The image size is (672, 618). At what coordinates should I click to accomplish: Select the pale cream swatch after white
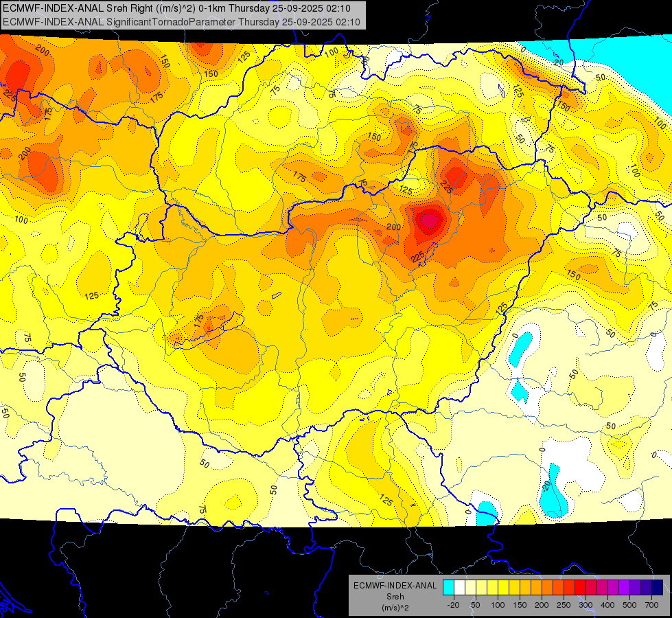(471, 587)
